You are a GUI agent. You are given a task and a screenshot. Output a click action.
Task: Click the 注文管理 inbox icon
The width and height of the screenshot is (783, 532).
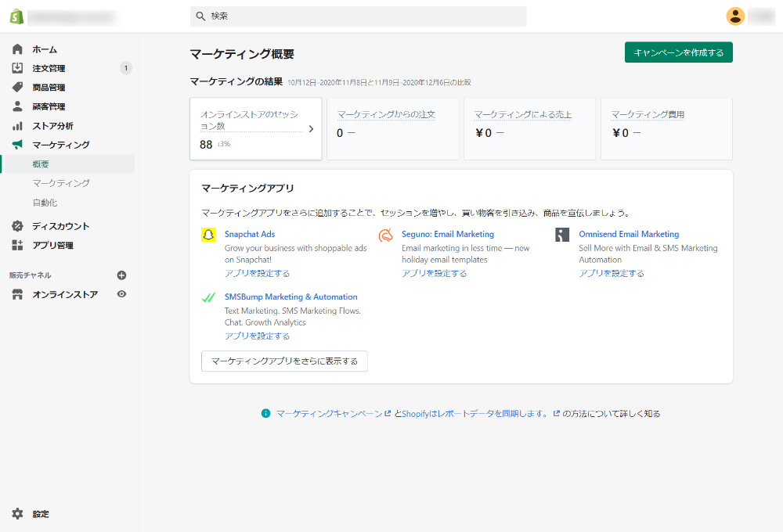point(17,68)
